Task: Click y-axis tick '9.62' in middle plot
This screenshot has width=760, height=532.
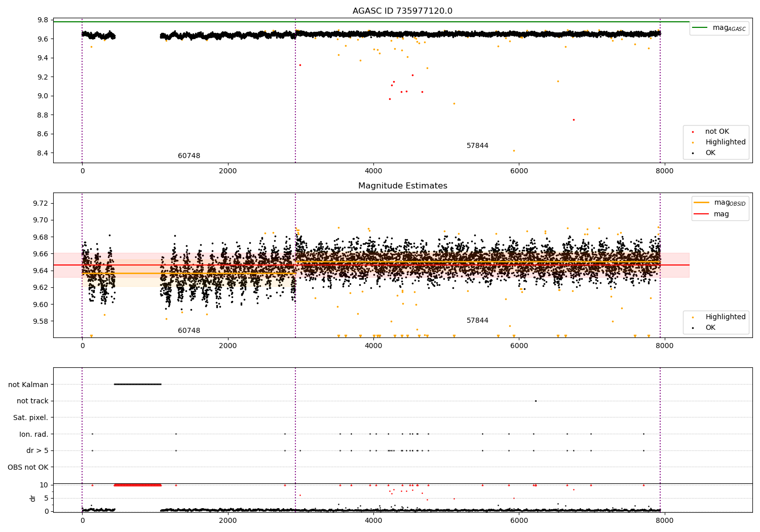Action: point(41,288)
